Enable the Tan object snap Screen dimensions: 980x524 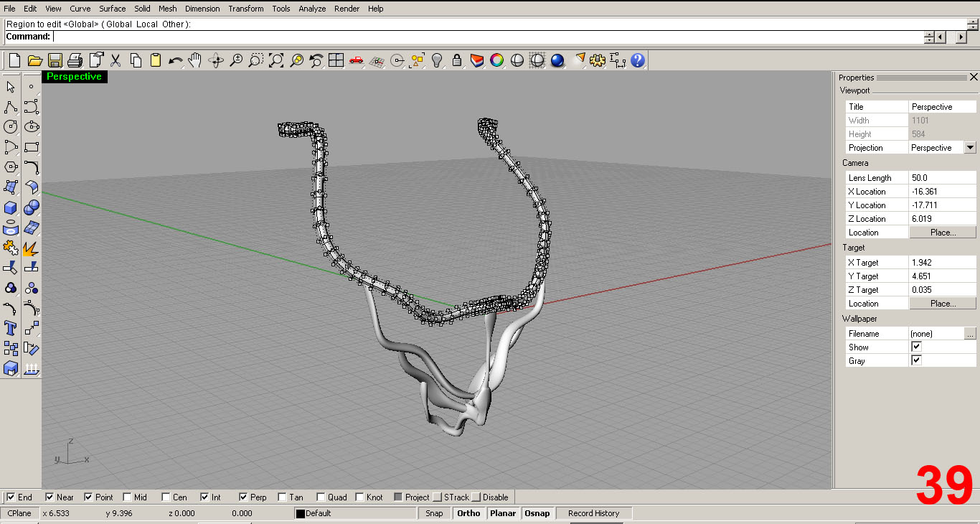tap(282, 497)
